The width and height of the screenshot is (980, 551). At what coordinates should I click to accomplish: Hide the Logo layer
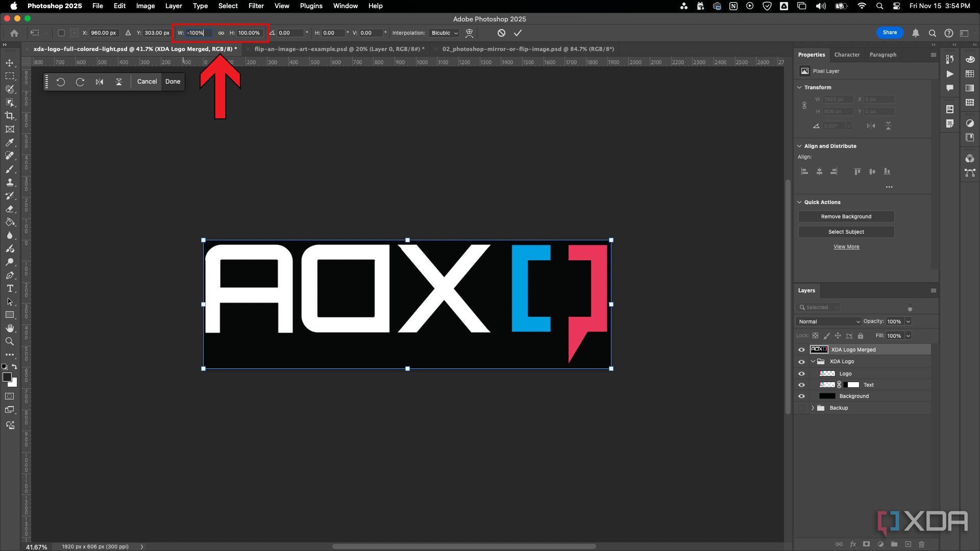tap(801, 373)
